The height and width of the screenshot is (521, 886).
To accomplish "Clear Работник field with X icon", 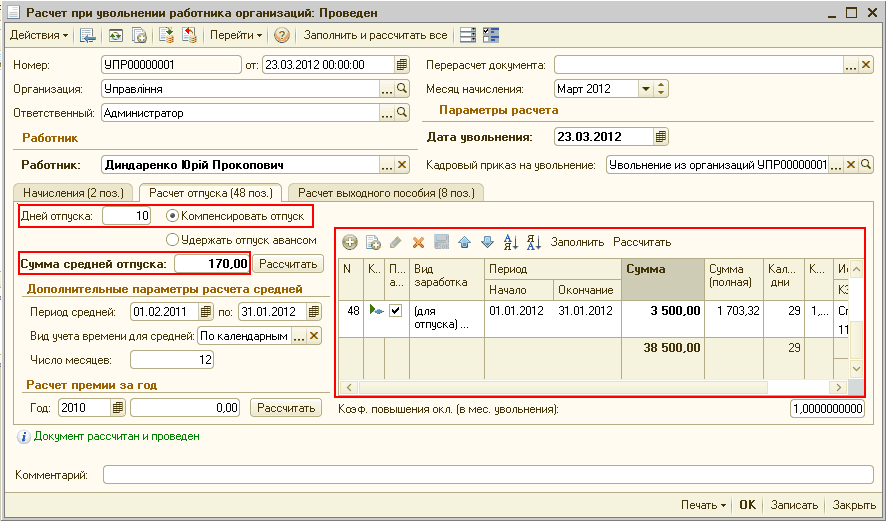I will point(402,165).
